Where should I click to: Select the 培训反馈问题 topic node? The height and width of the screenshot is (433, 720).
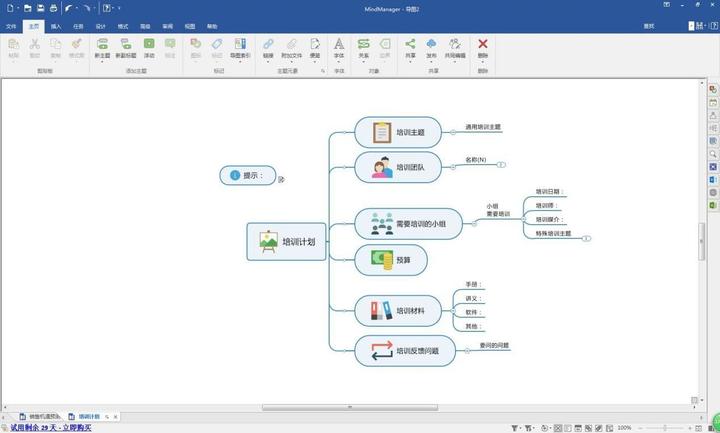405,351
